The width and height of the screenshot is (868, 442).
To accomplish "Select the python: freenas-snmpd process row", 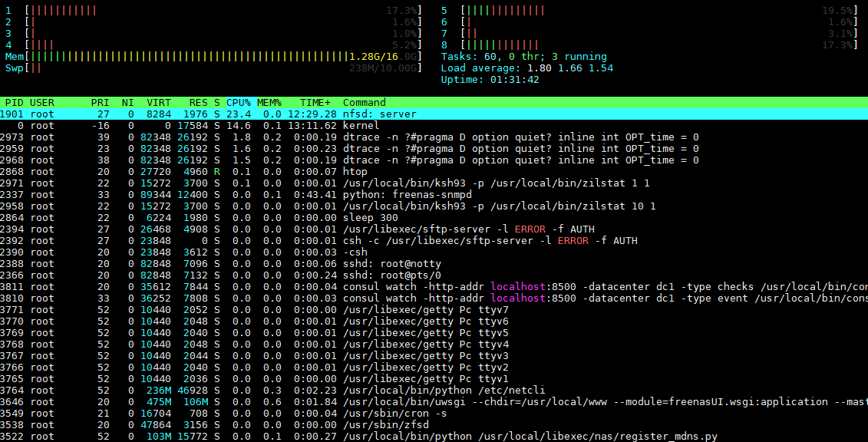I will (434, 195).
